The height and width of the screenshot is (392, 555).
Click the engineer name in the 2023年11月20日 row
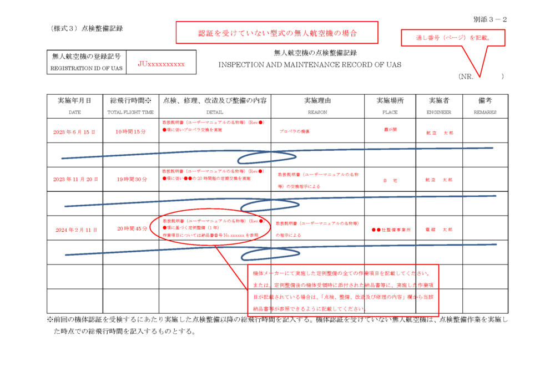tap(439, 180)
